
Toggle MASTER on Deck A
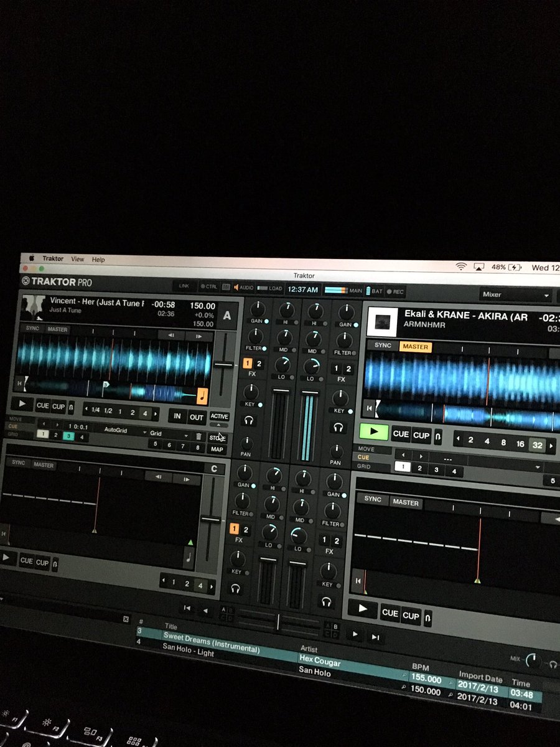pyautogui.click(x=57, y=329)
